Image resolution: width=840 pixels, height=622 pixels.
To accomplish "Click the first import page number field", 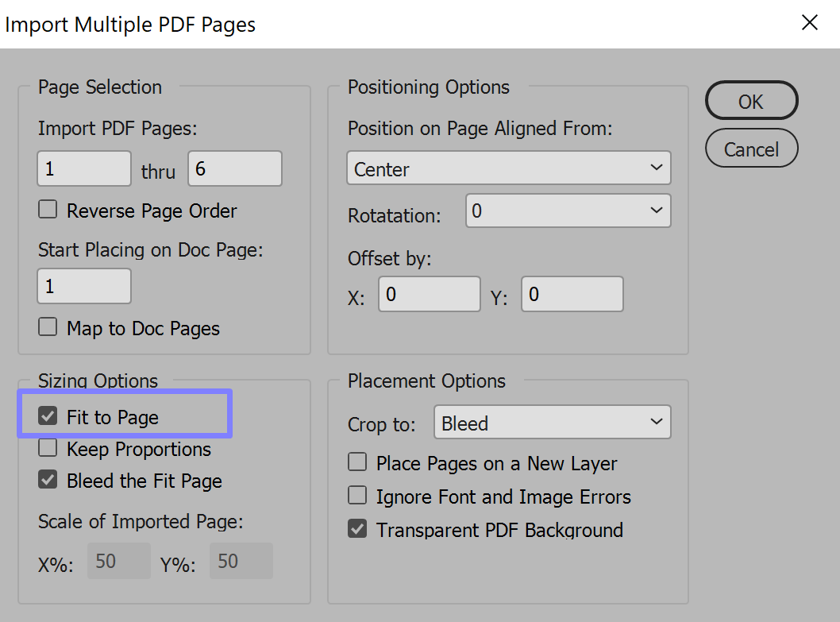I will pyautogui.click(x=83, y=168).
